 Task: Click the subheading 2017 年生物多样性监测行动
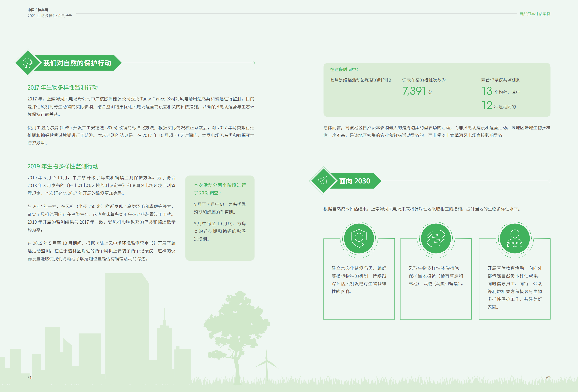62,88
